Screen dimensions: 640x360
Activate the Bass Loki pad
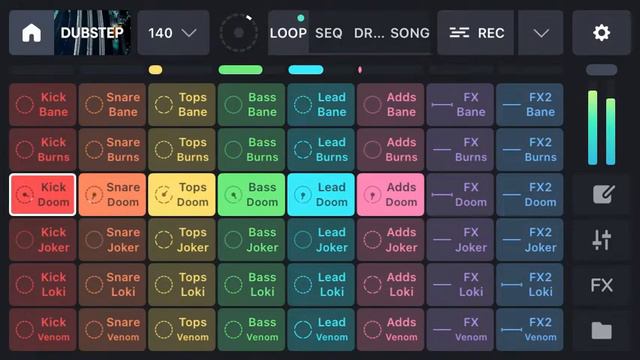[251, 284]
